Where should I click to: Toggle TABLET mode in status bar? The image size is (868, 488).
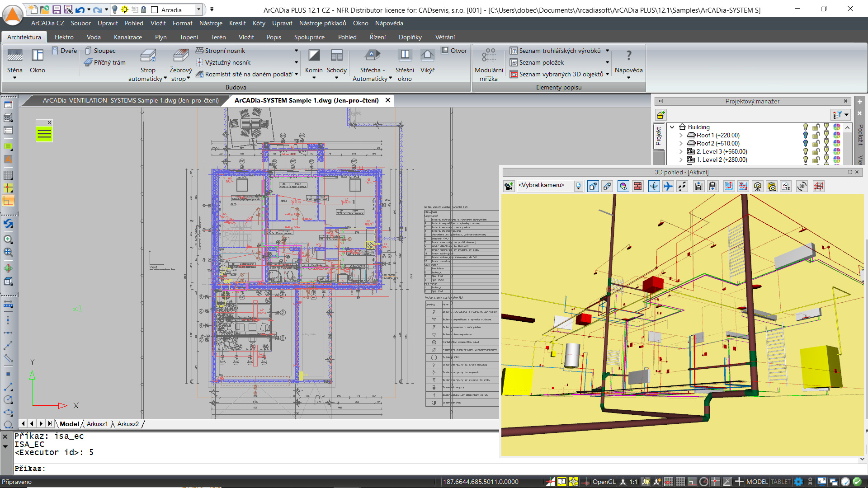781,482
